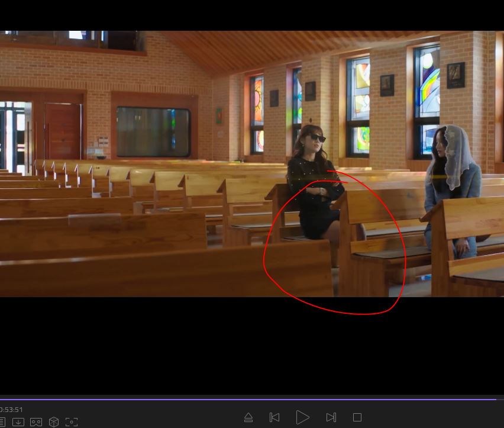Image resolution: width=504 pixels, height=428 pixels.
Task: Skip to the previous track
Action: (x=274, y=417)
